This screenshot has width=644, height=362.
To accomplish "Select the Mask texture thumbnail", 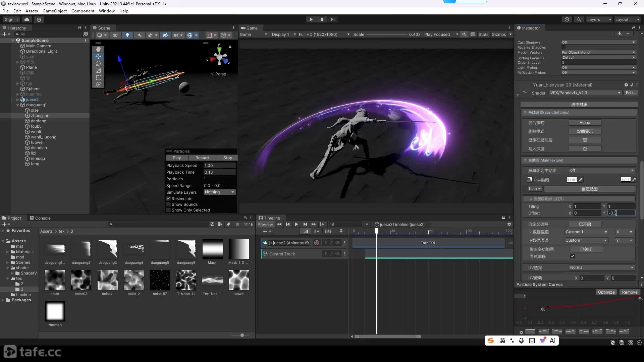I will click(x=212, y=249).
